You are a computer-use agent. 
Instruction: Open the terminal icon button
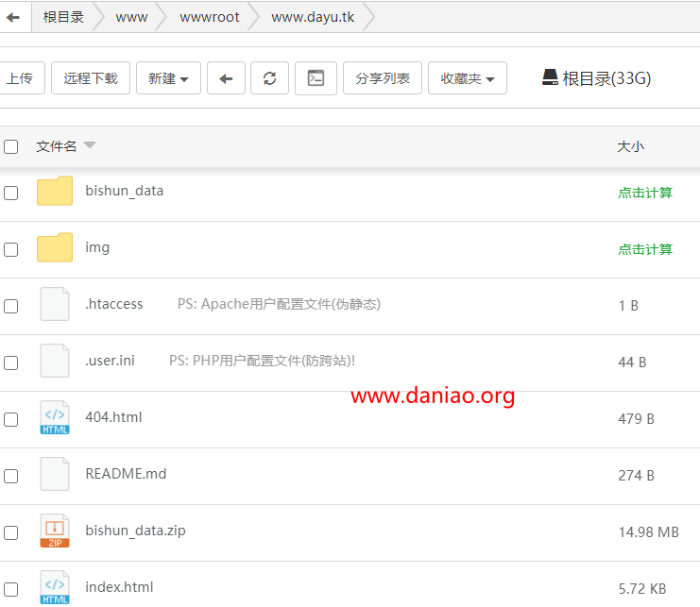(316, 78)
